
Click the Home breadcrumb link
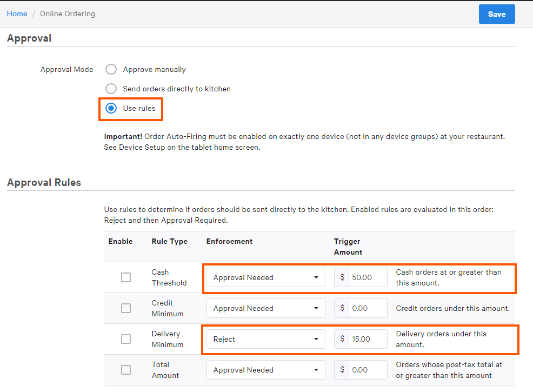(x=17, y=14)
